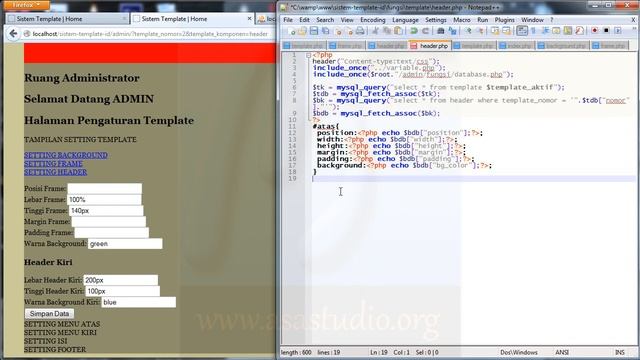640x360 pixels.
Task: Toggle Word Wrap toolbar icon
Action: click(522, 31)
